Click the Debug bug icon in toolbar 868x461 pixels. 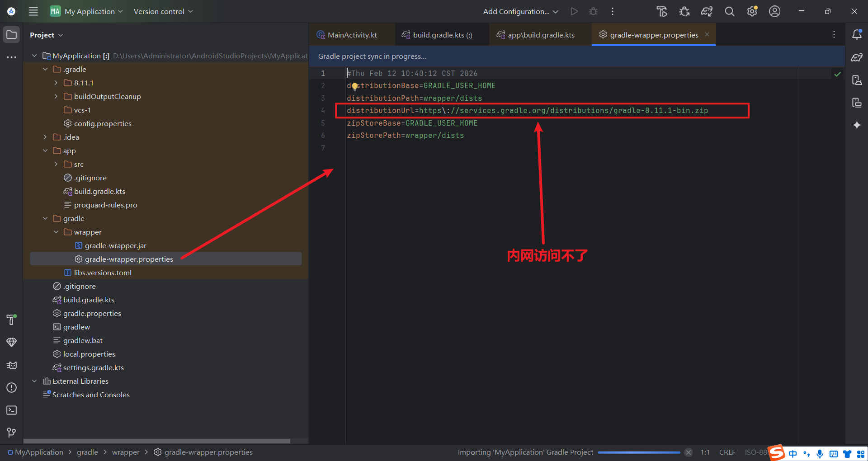point(594,11)
